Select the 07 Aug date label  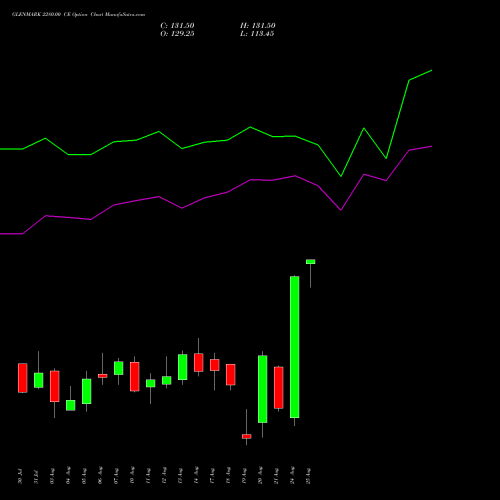click(116, 476)
